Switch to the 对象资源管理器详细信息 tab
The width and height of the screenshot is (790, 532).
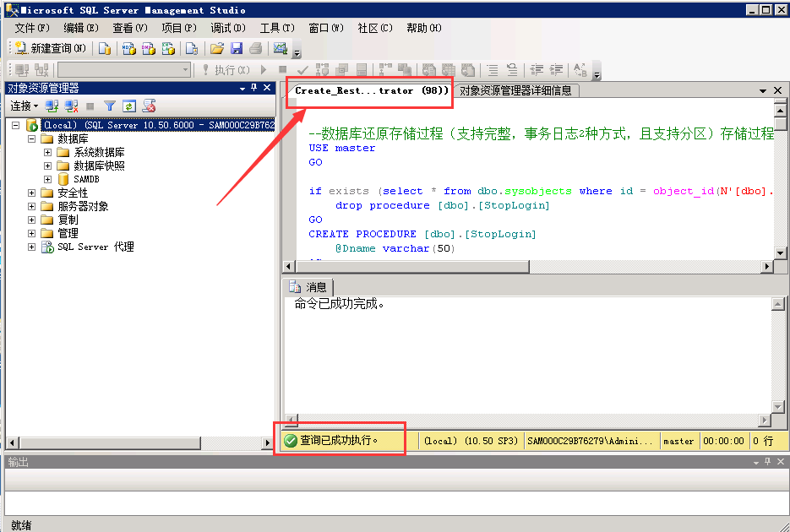[x=516, y=90]
